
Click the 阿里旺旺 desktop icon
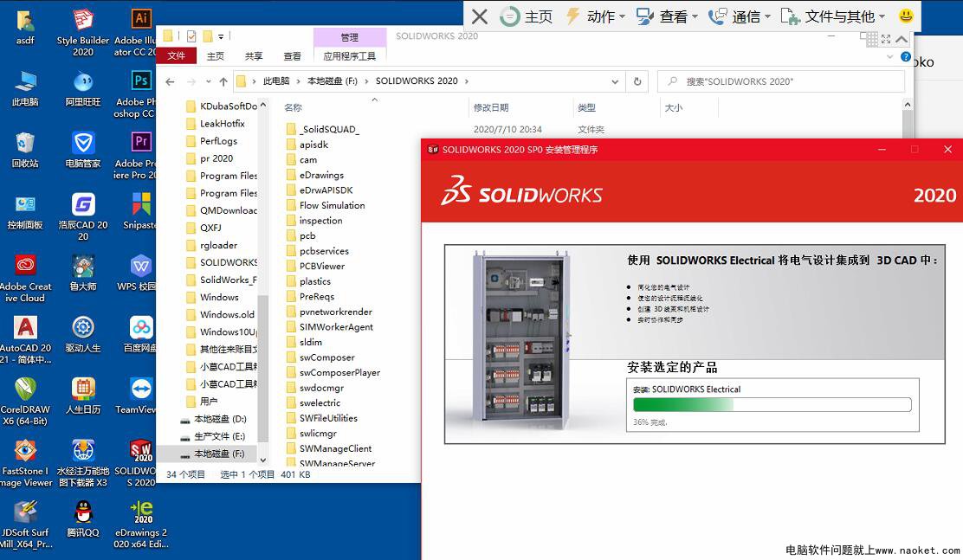[83, 88]
